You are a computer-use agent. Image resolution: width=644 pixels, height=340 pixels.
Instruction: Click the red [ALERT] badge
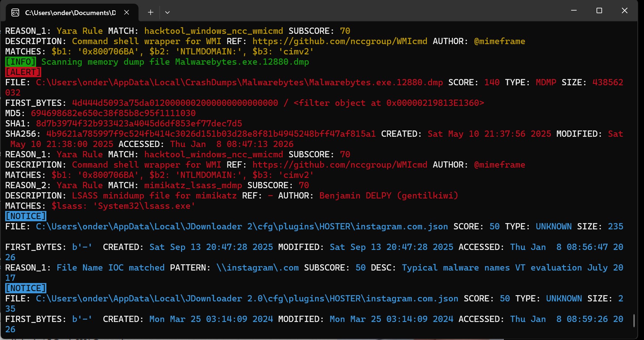point(23,72)
